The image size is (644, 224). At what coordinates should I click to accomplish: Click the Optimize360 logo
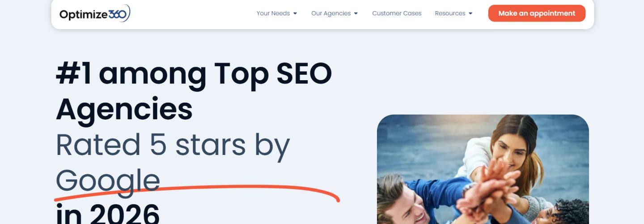[x=94, y=14]
